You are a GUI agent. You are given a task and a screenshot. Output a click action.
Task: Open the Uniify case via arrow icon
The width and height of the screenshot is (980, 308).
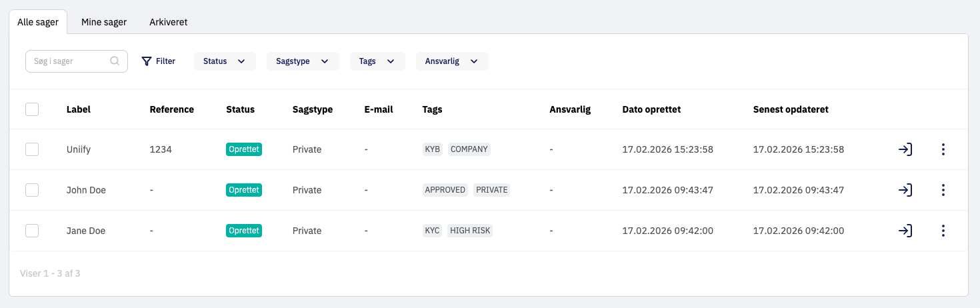click(x=905, y=149)
